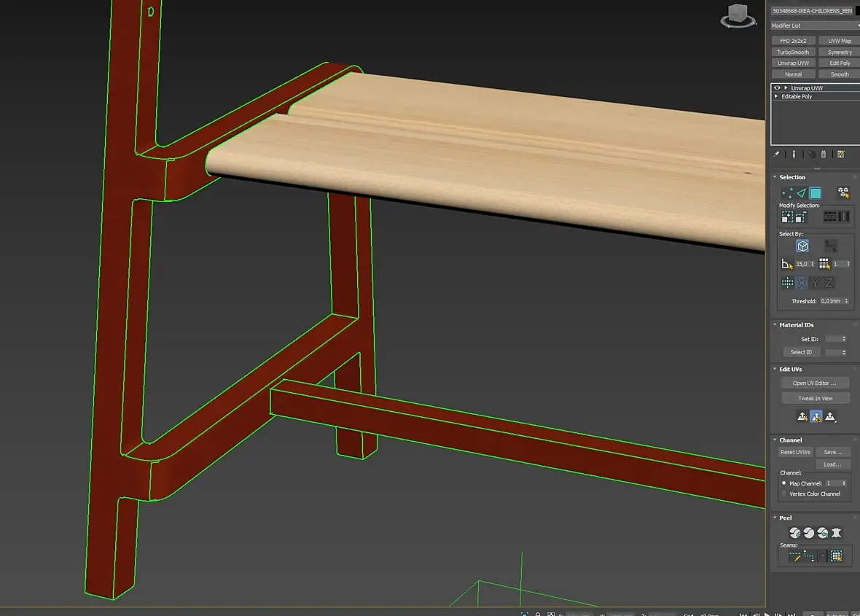Click Show End Result toggle icon
The width and height of the screenshot is (860, 616).
(794, 154)
